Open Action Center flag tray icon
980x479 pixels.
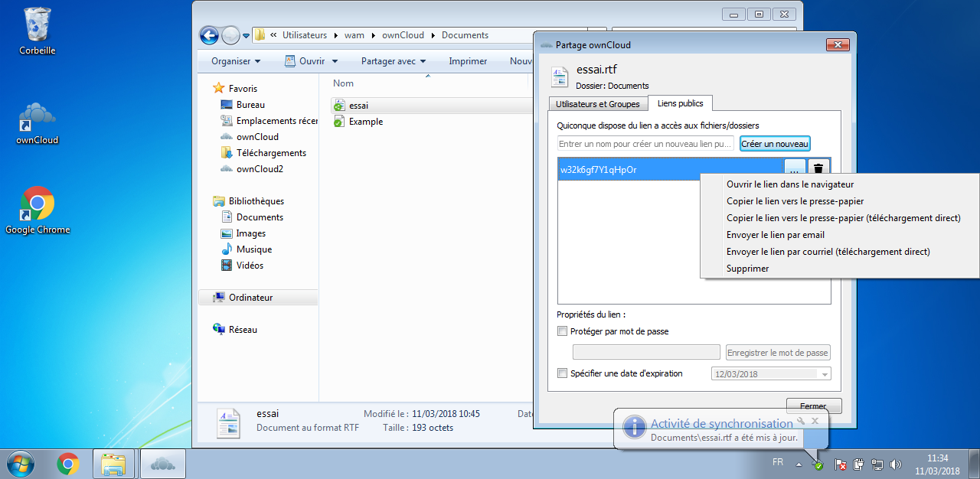pos(840,464)
